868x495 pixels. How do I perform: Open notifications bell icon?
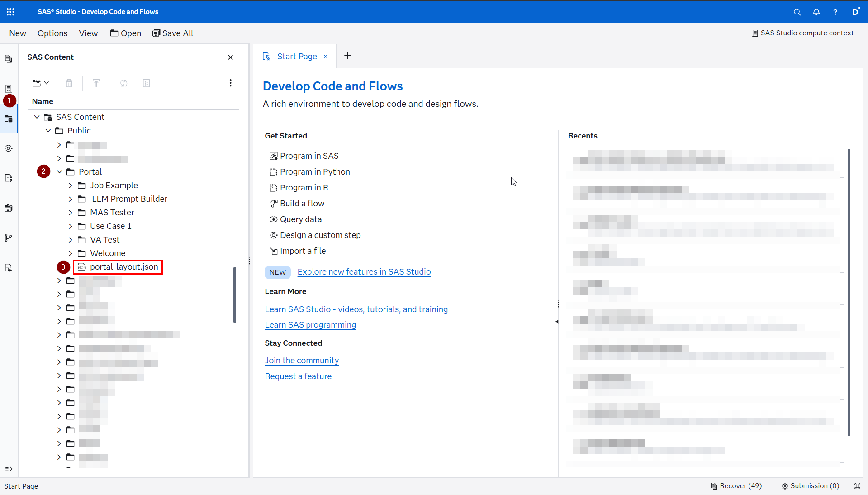click(816, 12)
